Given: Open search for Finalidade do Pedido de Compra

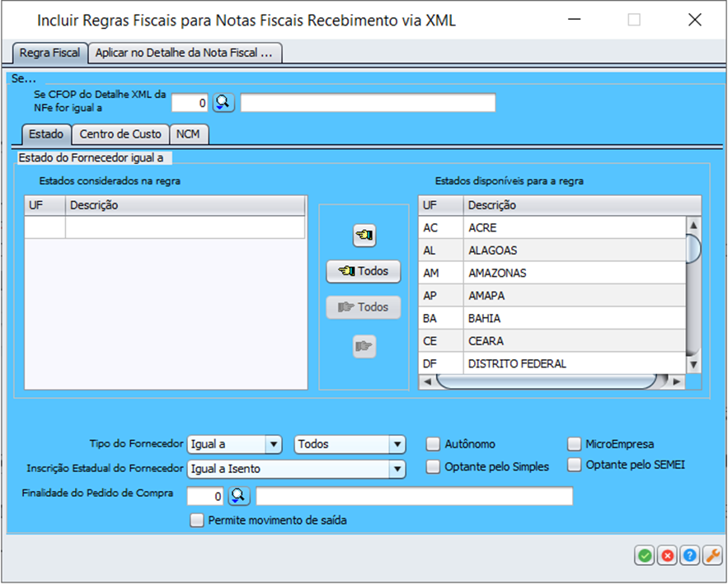Looking at the screenshot, I should [238, 496].
